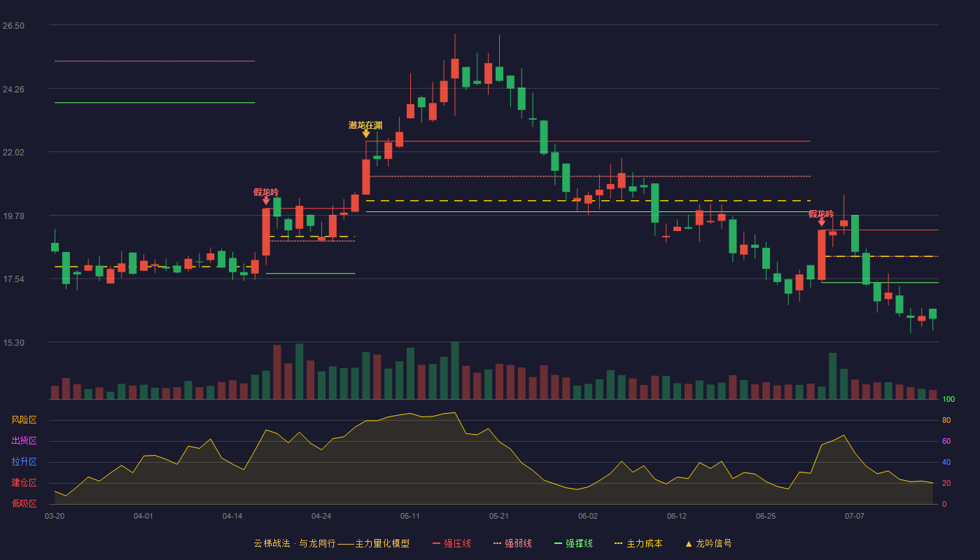Click the 04-24 date axis label
This screenshot has height=560, width=980.
[321, 516]
